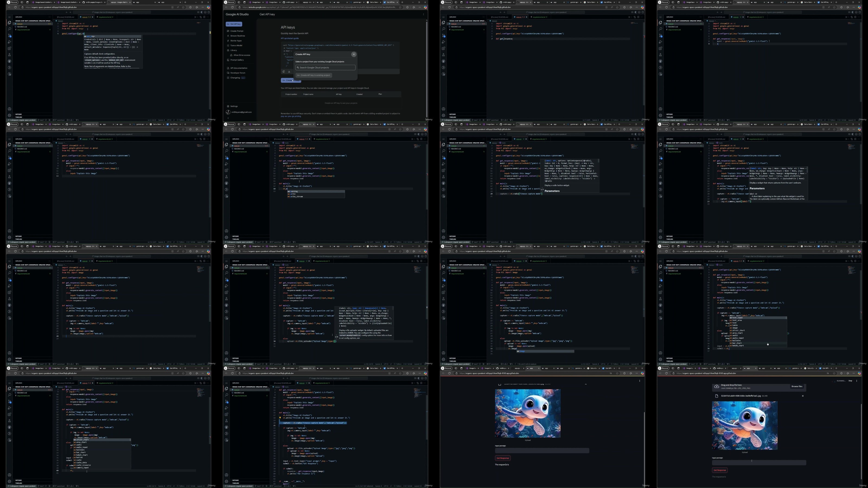
Task: Open three-dot menu beside Get API key heading
Action: (x=423, y=14)
